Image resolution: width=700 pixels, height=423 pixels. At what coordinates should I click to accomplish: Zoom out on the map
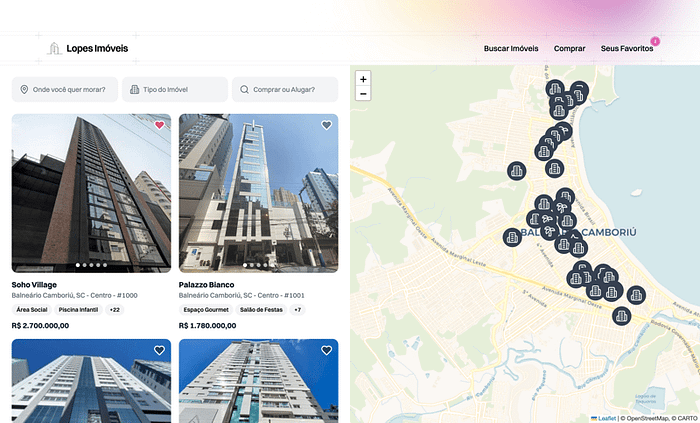[363, 94]
